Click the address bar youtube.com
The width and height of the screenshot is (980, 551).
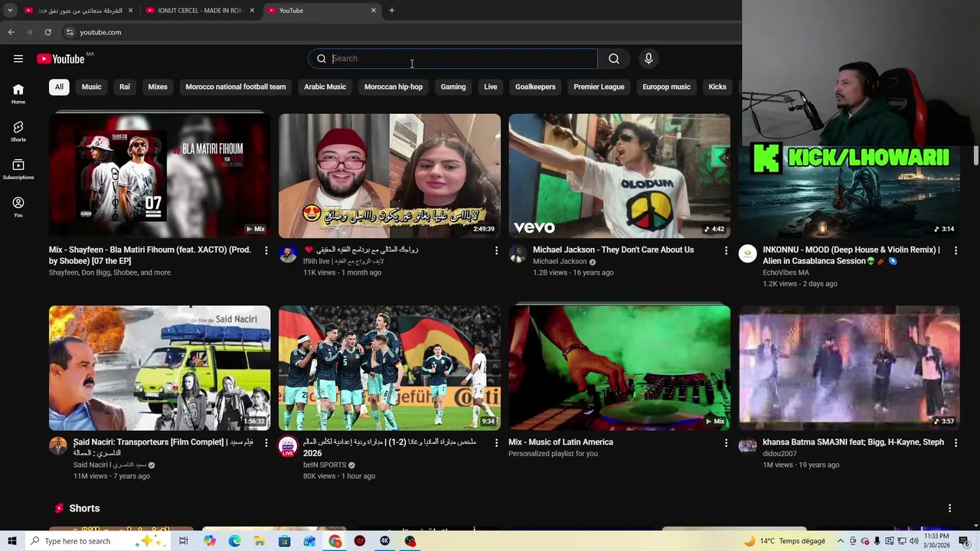(x=100, y=32)
